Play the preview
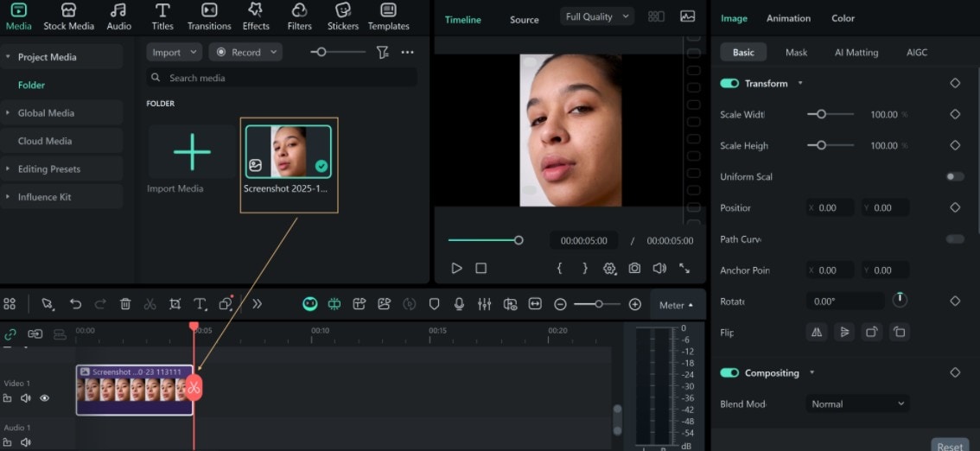This screenshot has height=451, width=980. 457,268
